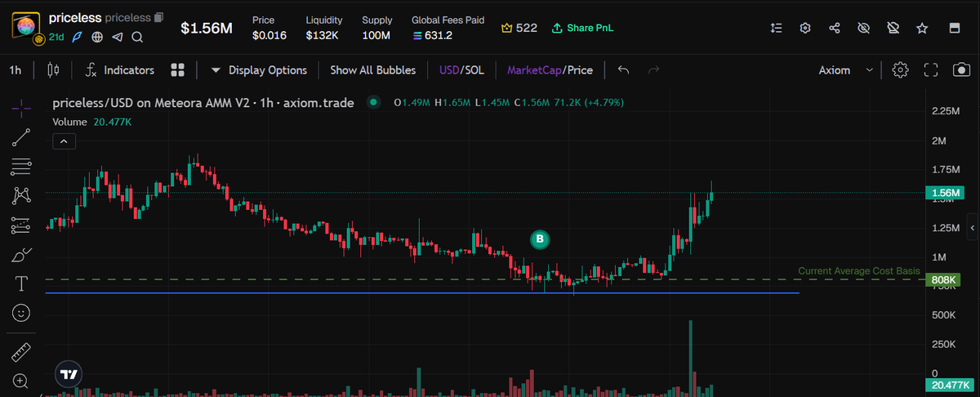The height and width of the screenshot is (397, 980).
Task: Select the crosshair cursor tool
Action: (22, 107)
